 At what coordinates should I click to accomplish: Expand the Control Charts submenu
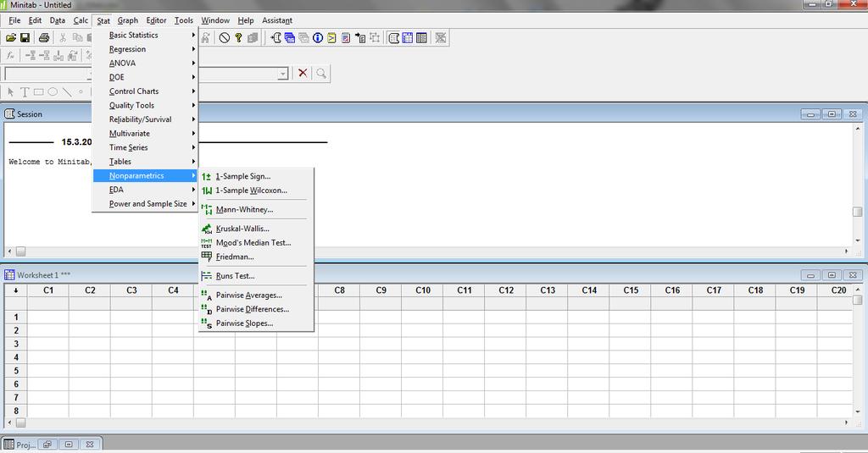point(145,91)
